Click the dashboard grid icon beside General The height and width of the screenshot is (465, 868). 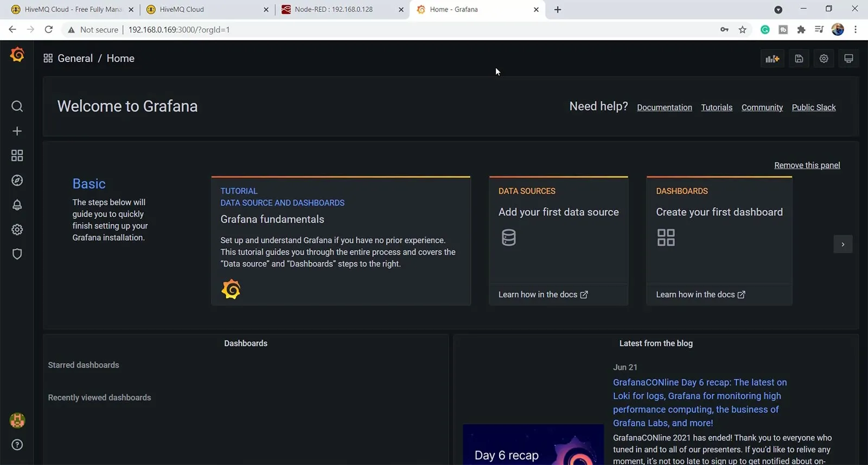pyautogui.click(x=48, y=59)
